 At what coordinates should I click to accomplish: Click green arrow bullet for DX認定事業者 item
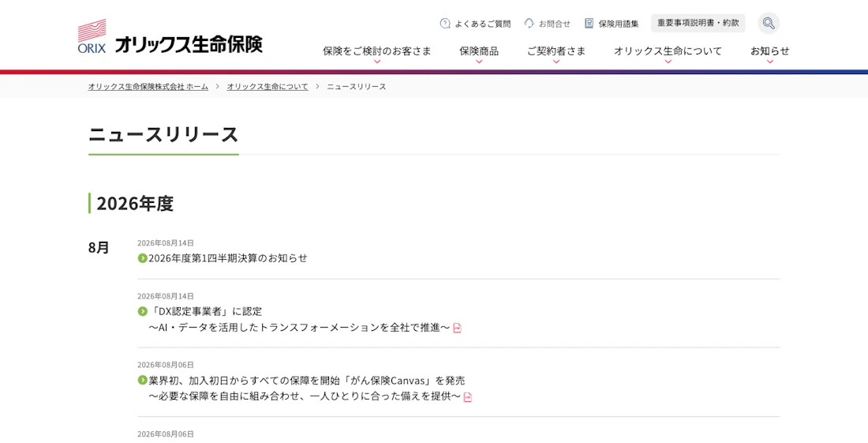142,311
